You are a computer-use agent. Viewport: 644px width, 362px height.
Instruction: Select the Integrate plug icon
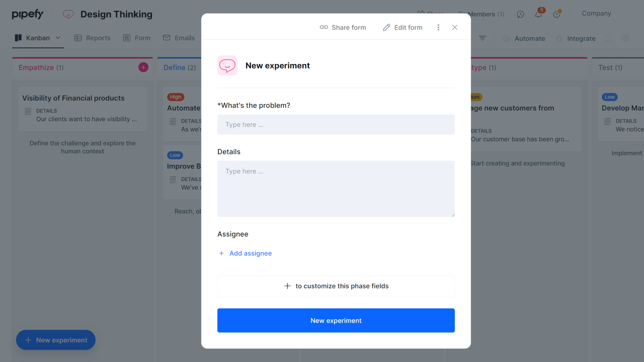click(559, 38)
